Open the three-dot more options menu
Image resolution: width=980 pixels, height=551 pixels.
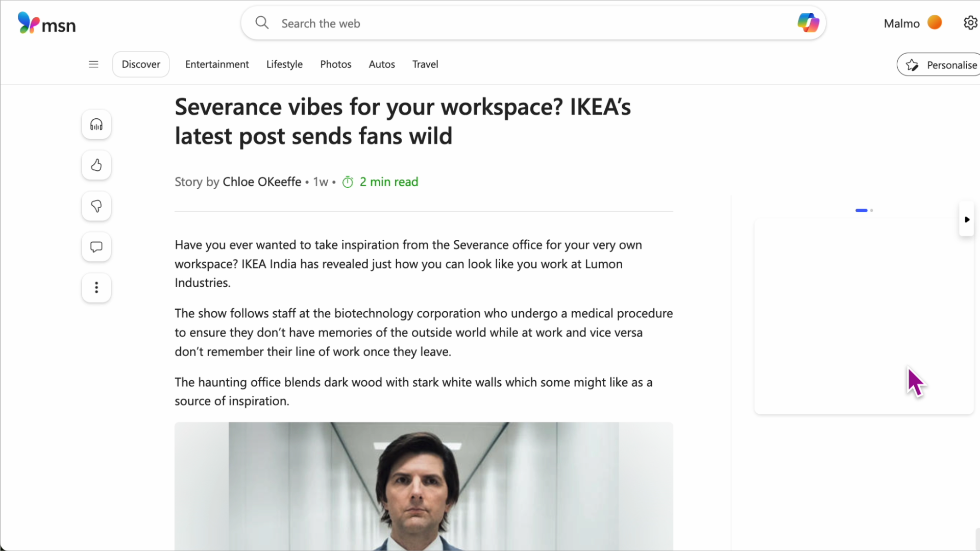(x=96, y=288)
